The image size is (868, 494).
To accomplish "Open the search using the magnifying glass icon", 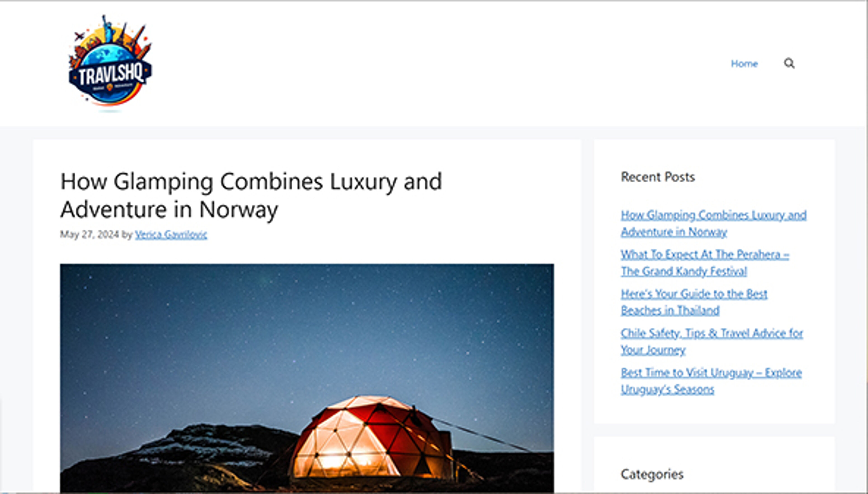I will [790, 64].
